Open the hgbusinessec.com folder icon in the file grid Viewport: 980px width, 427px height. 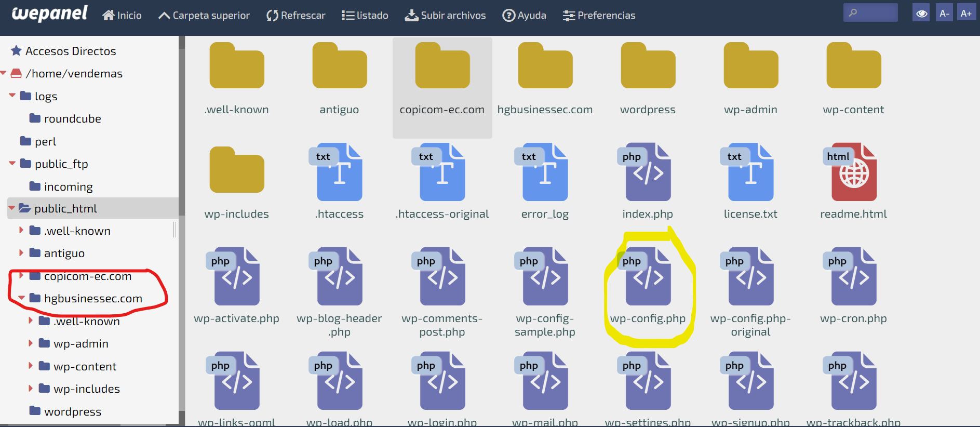point(545,65)
